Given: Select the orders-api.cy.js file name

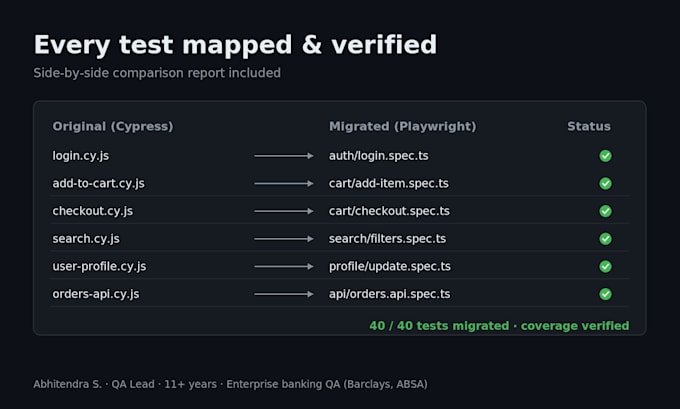Looking at the screenshot, I should (x=96, y=294).
